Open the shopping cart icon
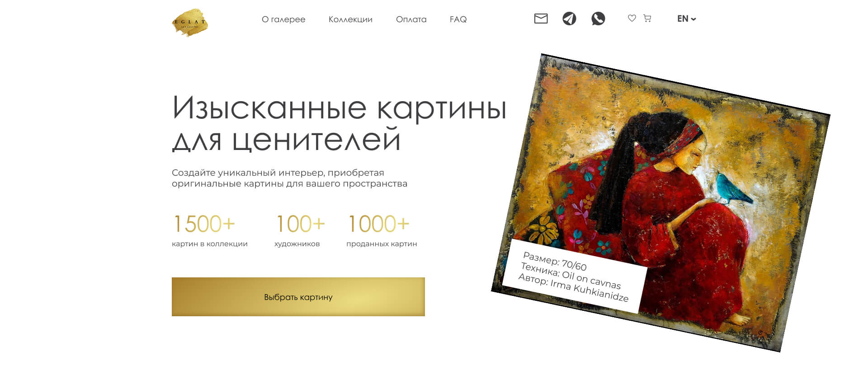This screenshot has width=868, height=384. pyautogui.click(x=647, y=18)
